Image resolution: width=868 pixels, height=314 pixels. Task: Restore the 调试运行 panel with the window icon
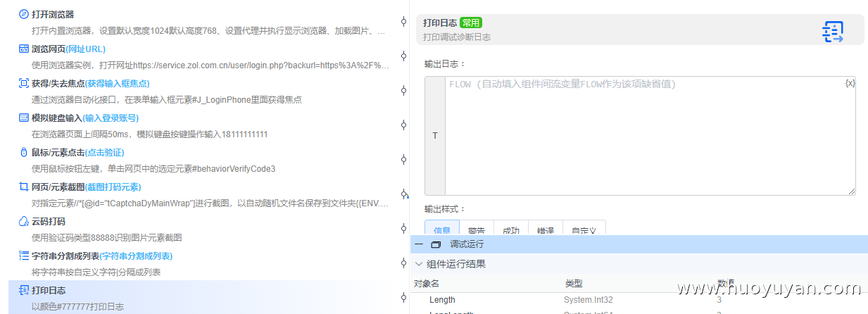click(x=435, y=244)
